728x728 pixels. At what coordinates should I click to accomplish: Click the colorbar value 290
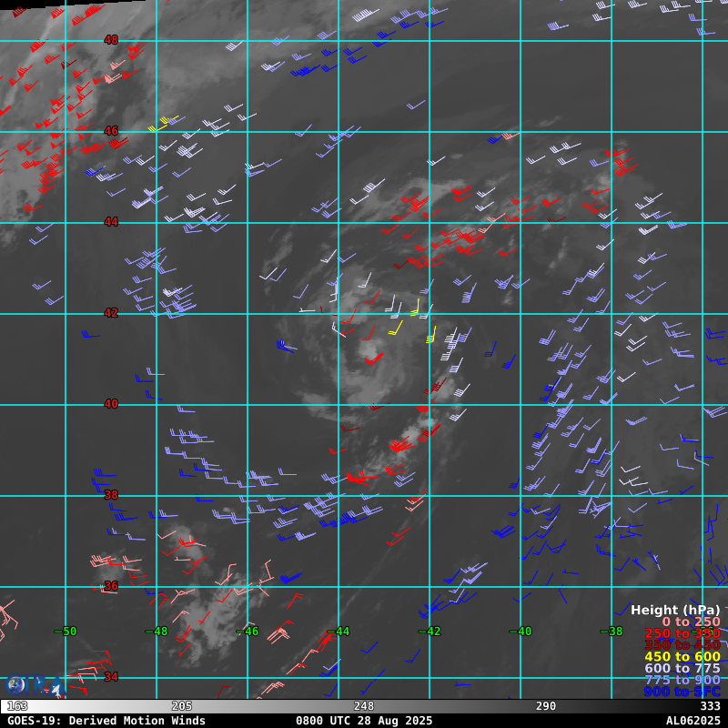[x=545, y=706]
